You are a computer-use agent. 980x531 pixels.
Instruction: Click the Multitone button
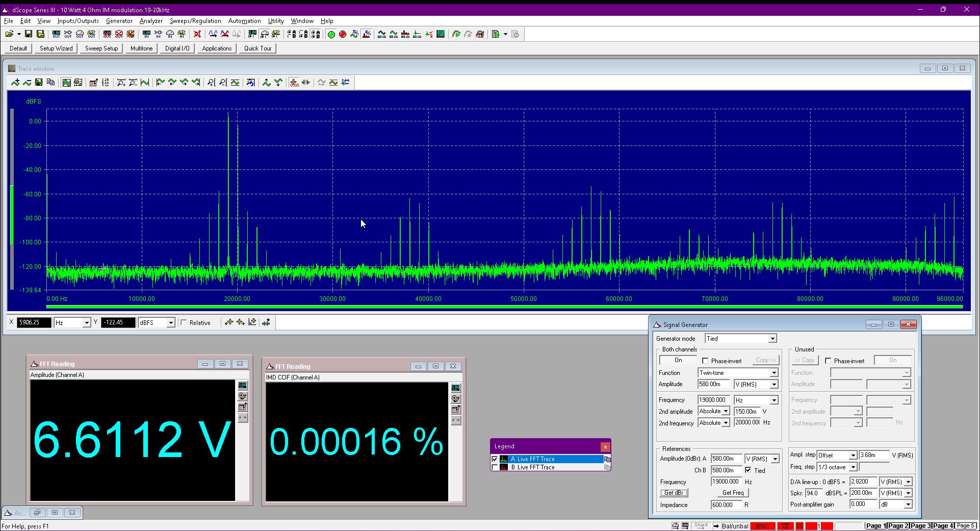pos(141,48)
